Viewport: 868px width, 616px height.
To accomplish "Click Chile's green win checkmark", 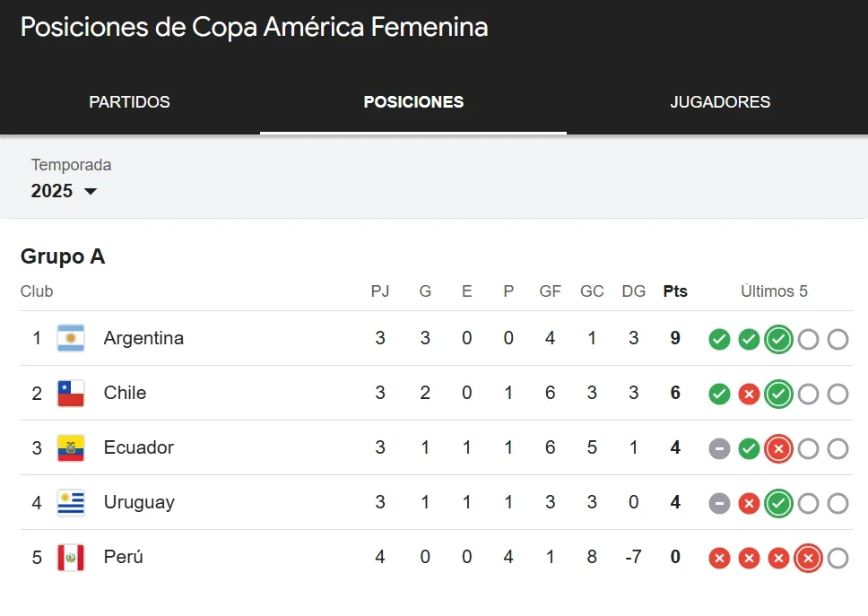I will coord(719,394).
